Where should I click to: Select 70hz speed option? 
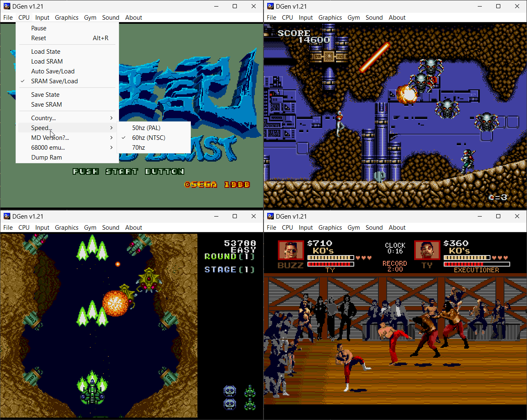(x=154, y=148)
